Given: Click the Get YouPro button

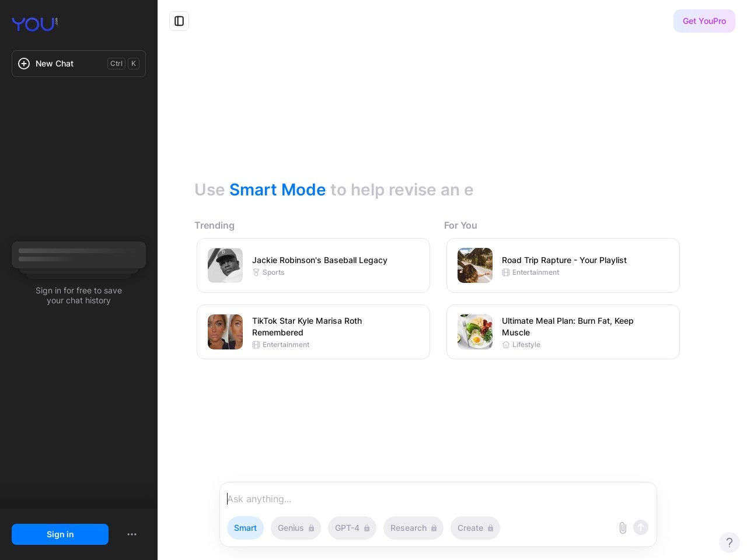Looking at the screenshot, I should tap(704, 21).
